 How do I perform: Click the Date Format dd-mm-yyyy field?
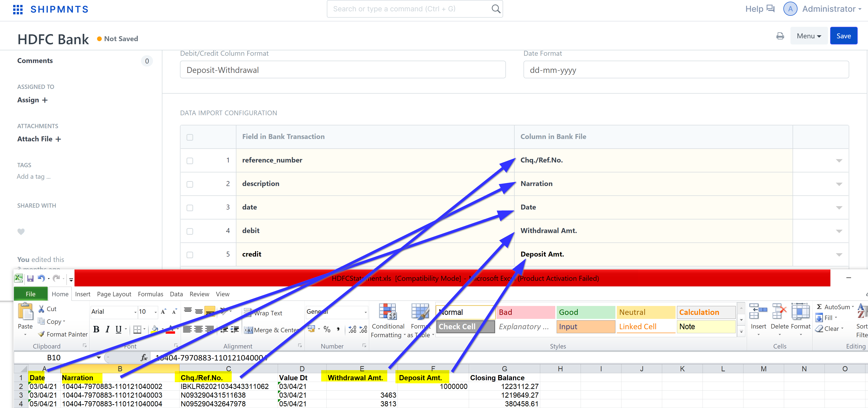pyautogui.click(x=686, y=70)
